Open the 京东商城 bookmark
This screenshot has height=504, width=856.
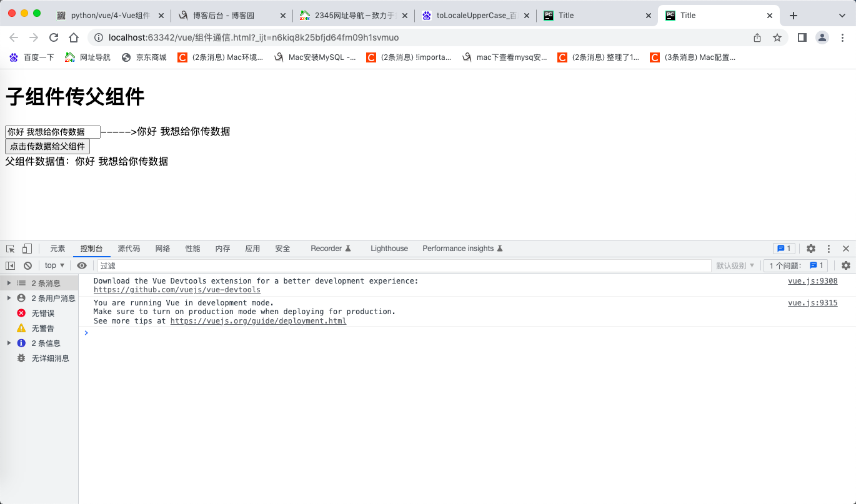(144, 57)
